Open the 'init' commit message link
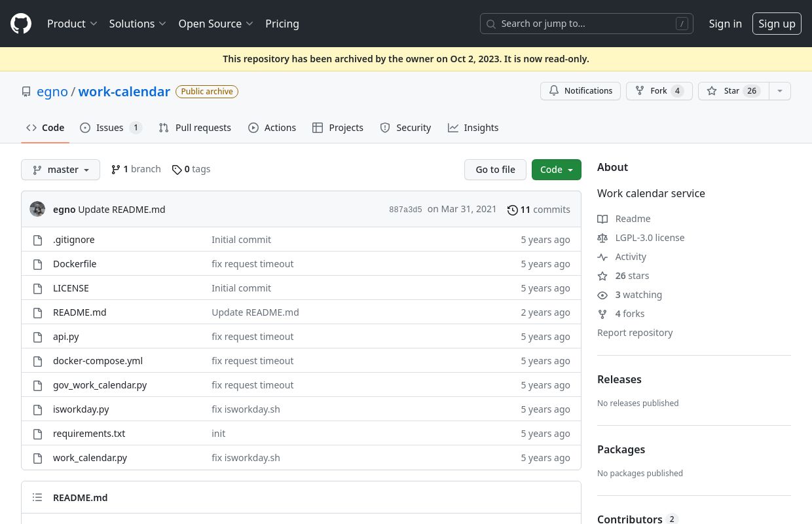The width and height of the screenshot is (812, 524). [x=219, y=434]
